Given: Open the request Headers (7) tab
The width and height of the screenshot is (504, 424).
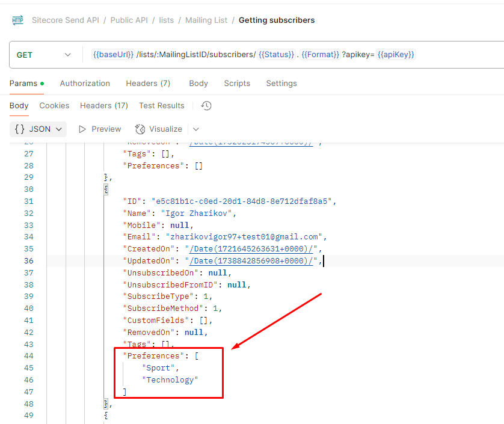Looking at the screenshot, I should (x=148, y=84).
